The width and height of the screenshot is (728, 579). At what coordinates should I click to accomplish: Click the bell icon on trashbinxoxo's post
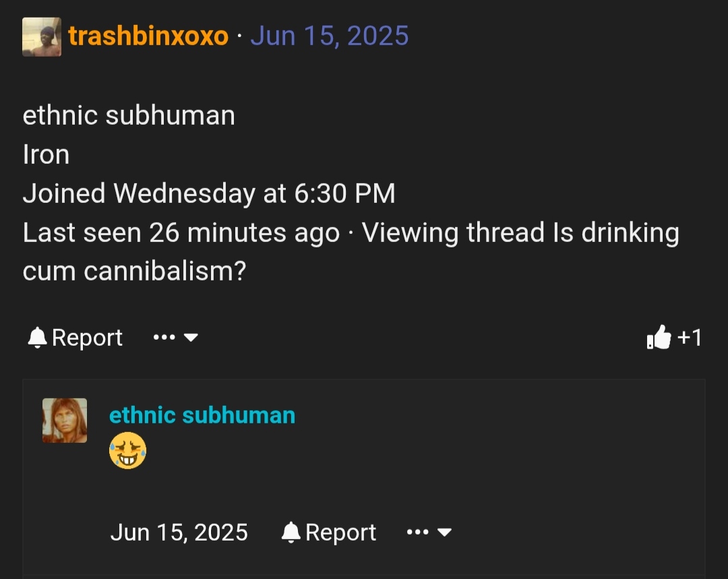pos(38,338)
